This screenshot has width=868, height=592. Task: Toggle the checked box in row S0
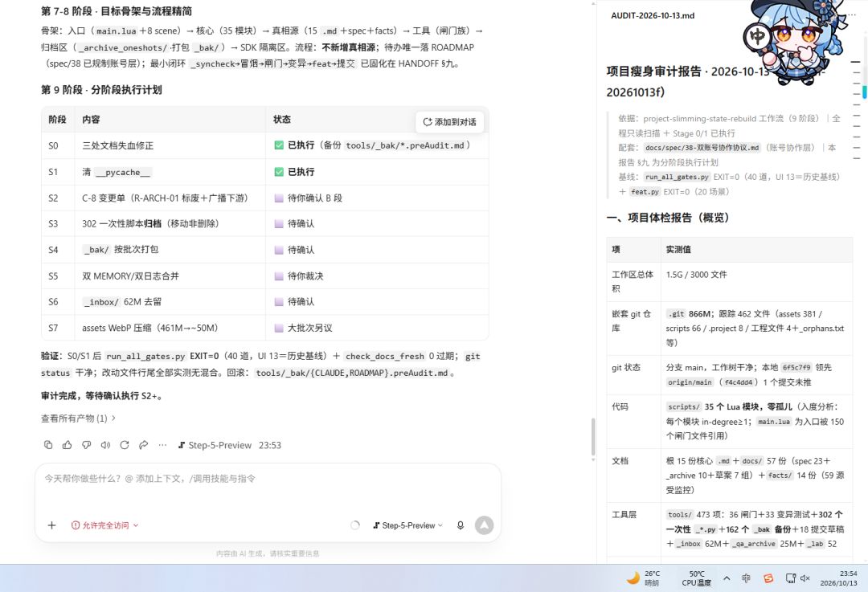(x=279, y=145)
